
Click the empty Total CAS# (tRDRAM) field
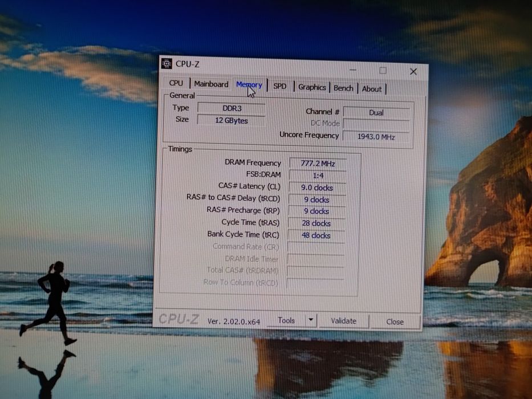point(315,271)
